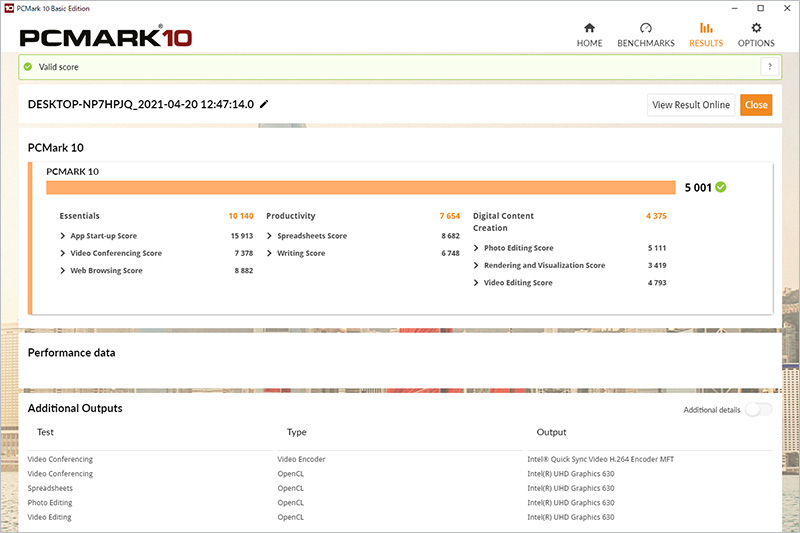The width and height of the screenshot is (800, 533).
Task: Click the green check beside 5 001 score
Action: tap(721, 187)
